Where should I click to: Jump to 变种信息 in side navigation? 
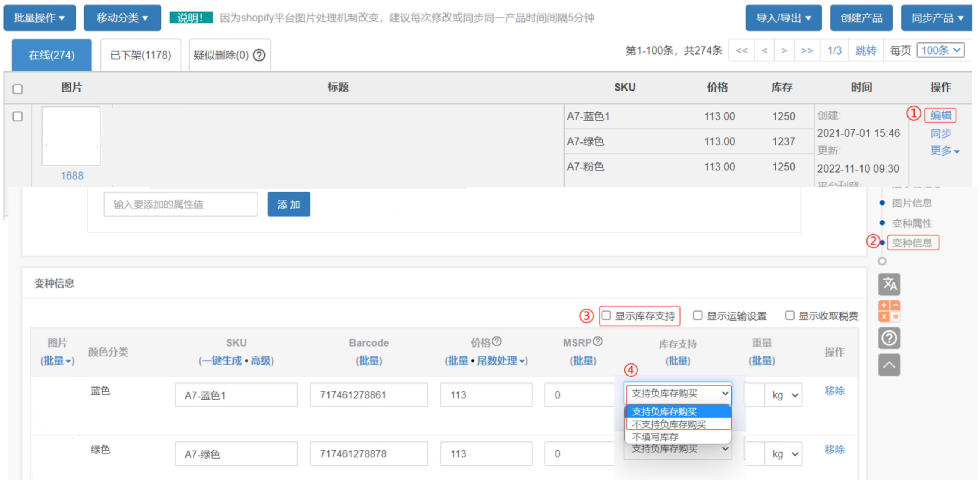click(x=912, y=242)
